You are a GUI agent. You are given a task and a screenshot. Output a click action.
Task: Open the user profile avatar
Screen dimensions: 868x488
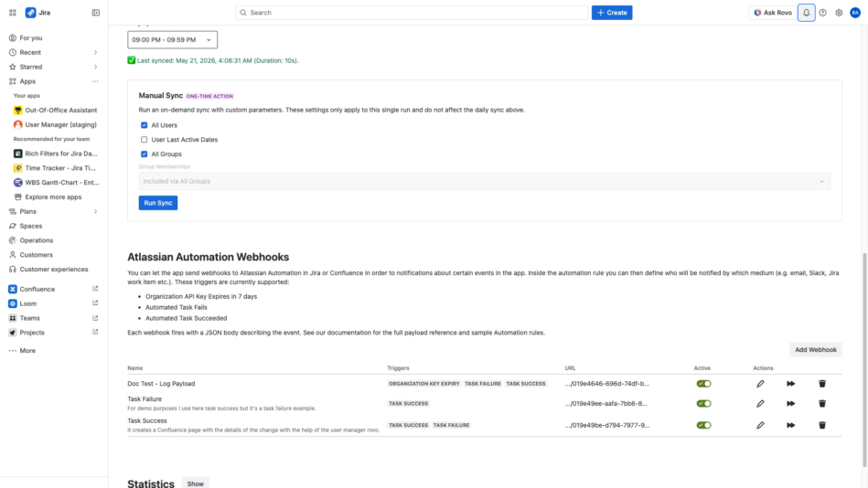(x=855, y=12)
